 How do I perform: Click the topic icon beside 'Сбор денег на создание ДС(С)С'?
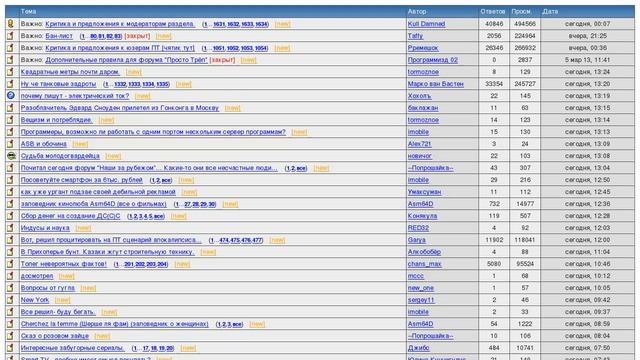(x=11, y=216)
